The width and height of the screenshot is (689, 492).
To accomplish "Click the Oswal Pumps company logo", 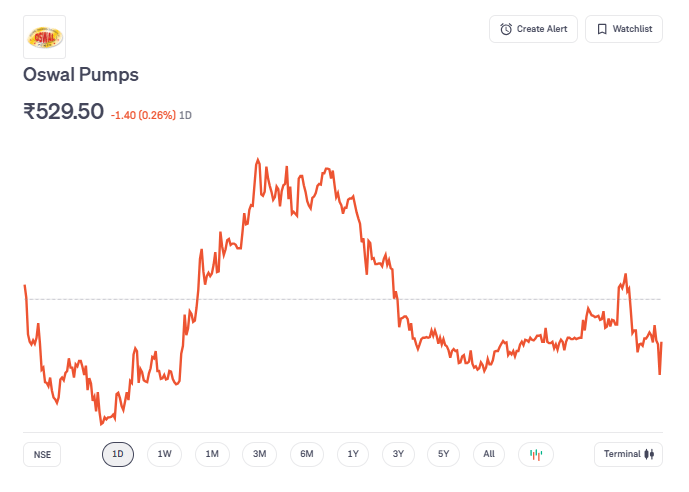I will [x=44, y=37].
